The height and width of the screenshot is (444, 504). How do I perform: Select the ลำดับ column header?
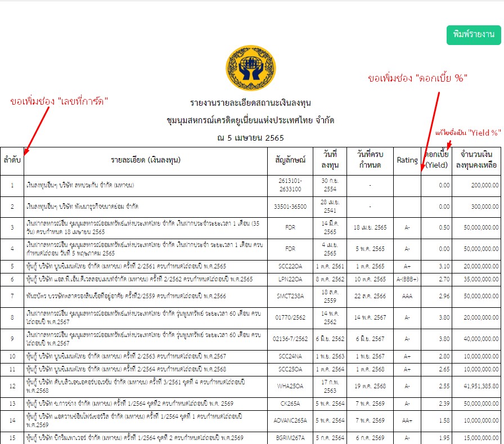click(12, 160)
